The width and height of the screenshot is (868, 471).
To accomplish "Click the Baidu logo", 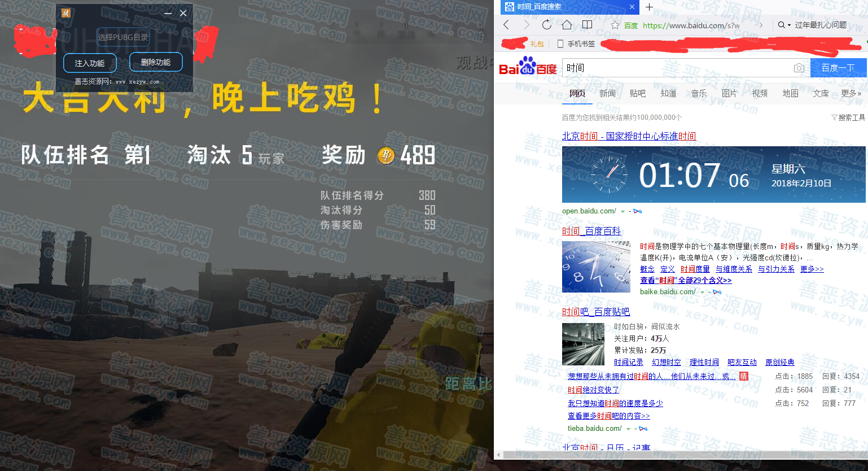I will click(528, 67).
